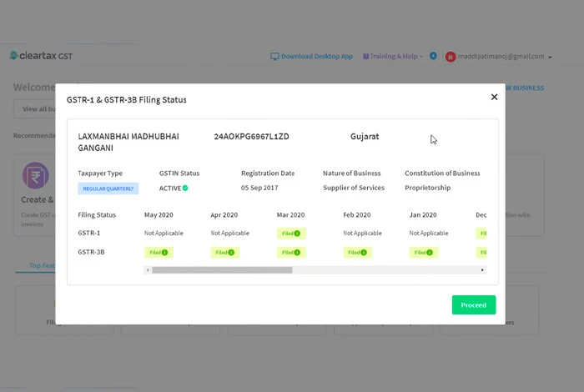This screenshot has height=392, width=584.
Task: Click the green ACTIVE status checkmark
Action: coord(185,188)
